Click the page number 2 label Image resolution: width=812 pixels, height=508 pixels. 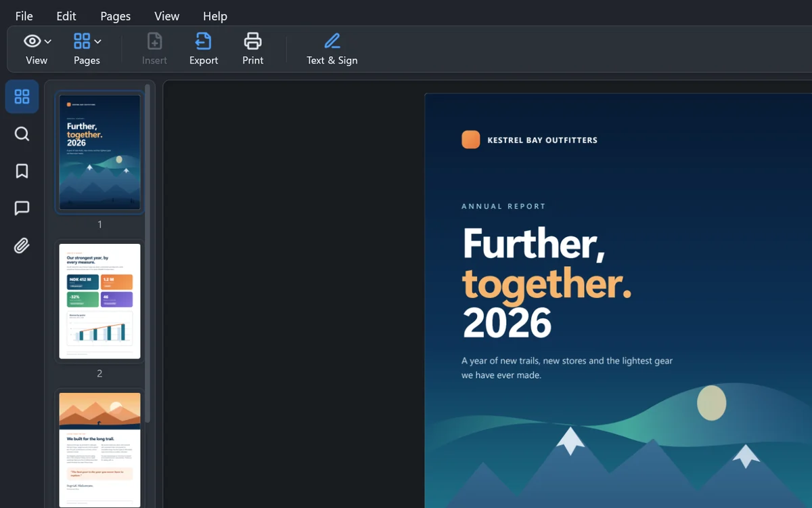[x=99, y=373]
